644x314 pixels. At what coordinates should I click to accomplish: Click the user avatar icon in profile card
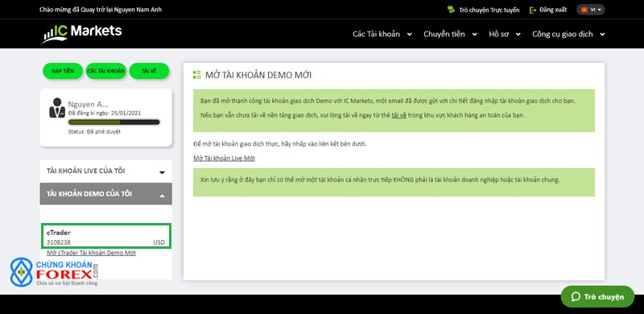[57, 108]
